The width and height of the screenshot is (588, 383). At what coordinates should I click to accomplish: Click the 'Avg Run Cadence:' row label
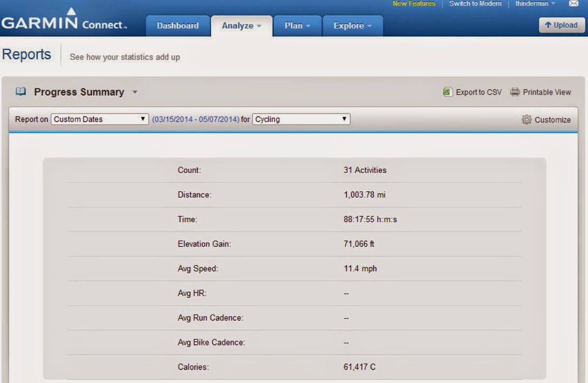(x=210, y=318)
